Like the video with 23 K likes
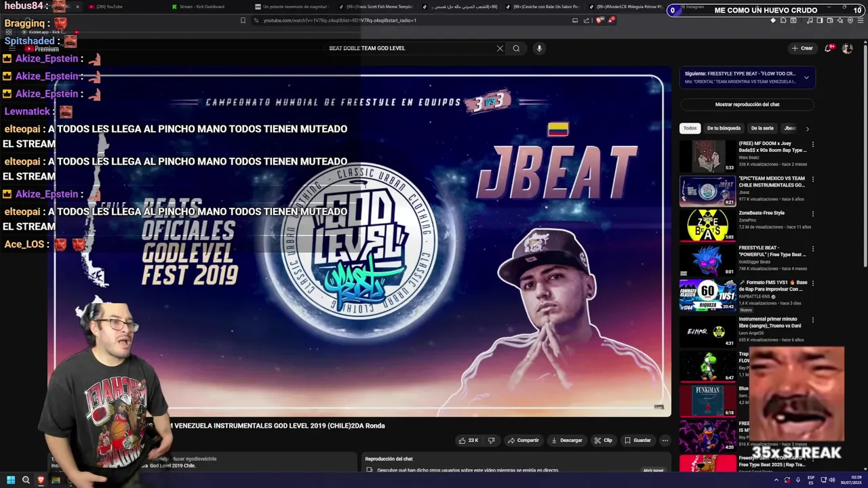The height and width of the screenshot is (488, 868). (x=469, y=441)
